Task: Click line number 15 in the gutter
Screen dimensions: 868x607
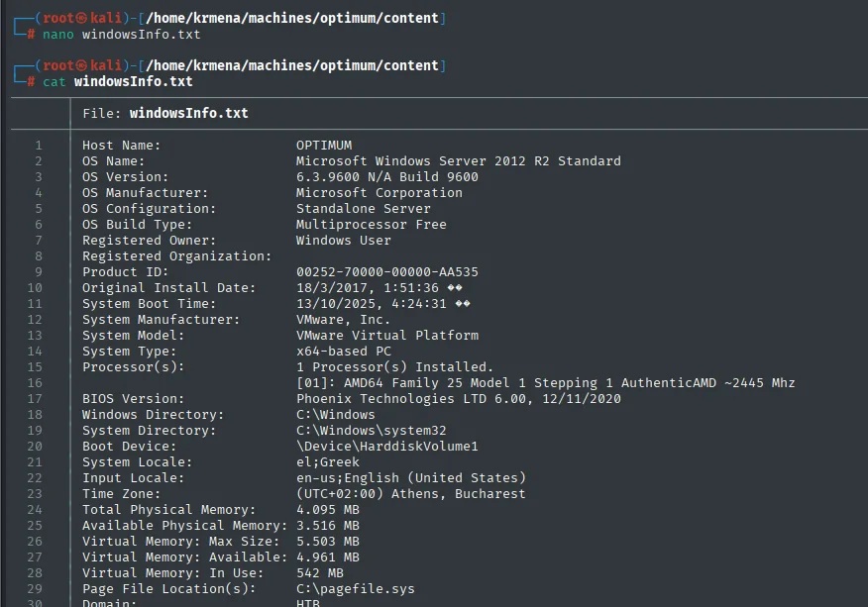Action: (35, 367)
